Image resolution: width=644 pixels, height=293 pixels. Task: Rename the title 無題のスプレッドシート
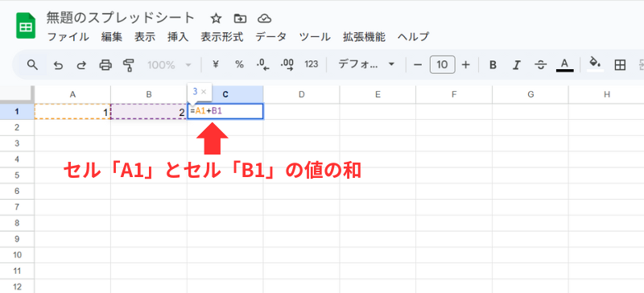121,18
